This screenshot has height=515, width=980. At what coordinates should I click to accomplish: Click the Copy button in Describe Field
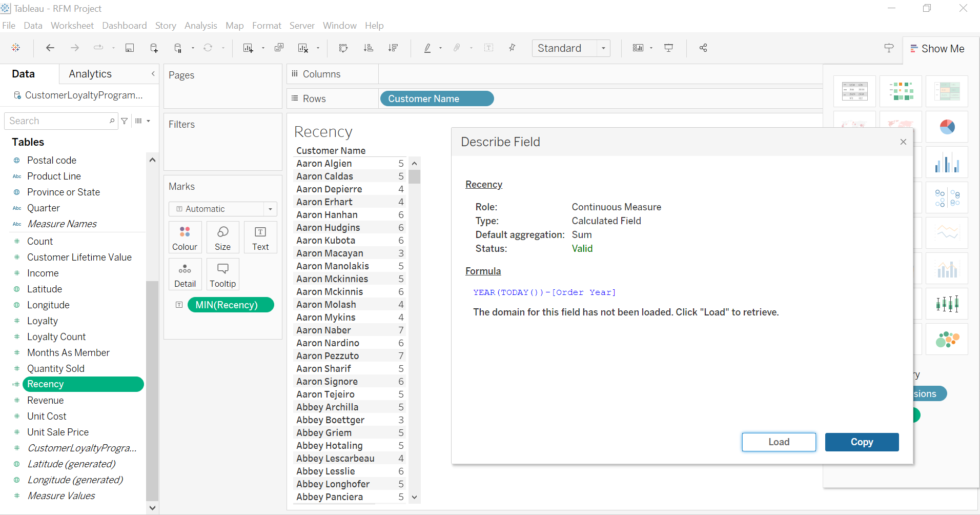862,442
